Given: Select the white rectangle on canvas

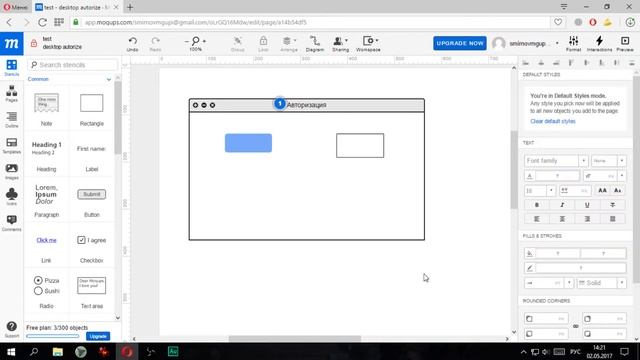Looking at the screenshot, I should 360,145.
